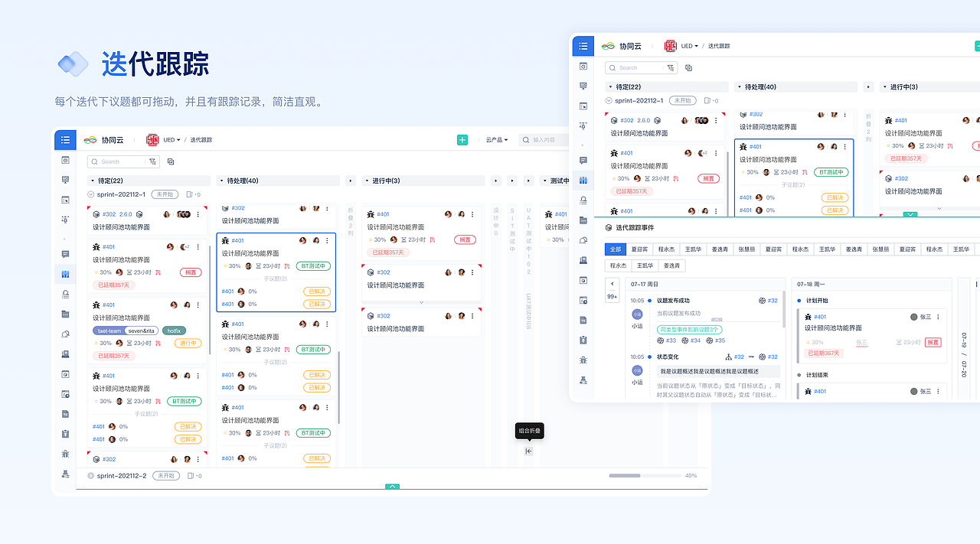This screenshot has height=544, width=980.
Task: Open kebab menu on #401 card under 计划开始
Action: (938, 317)
